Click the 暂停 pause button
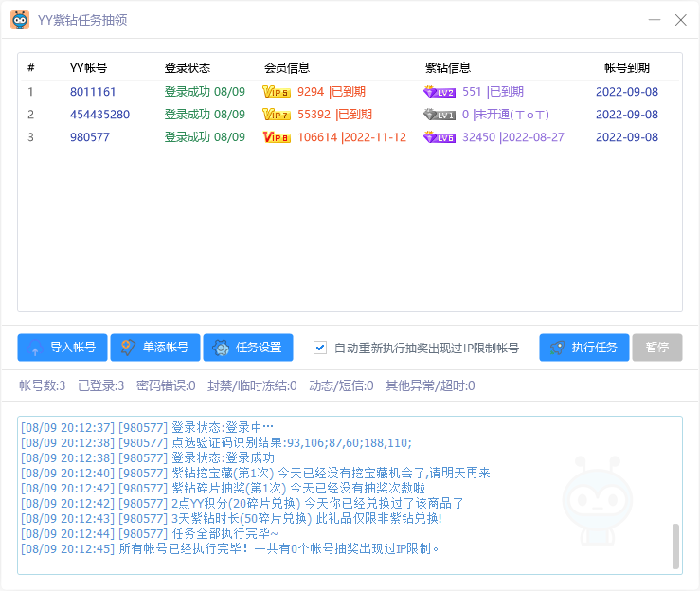This screenshot has width=700, height=591. [x=657, y=348]
